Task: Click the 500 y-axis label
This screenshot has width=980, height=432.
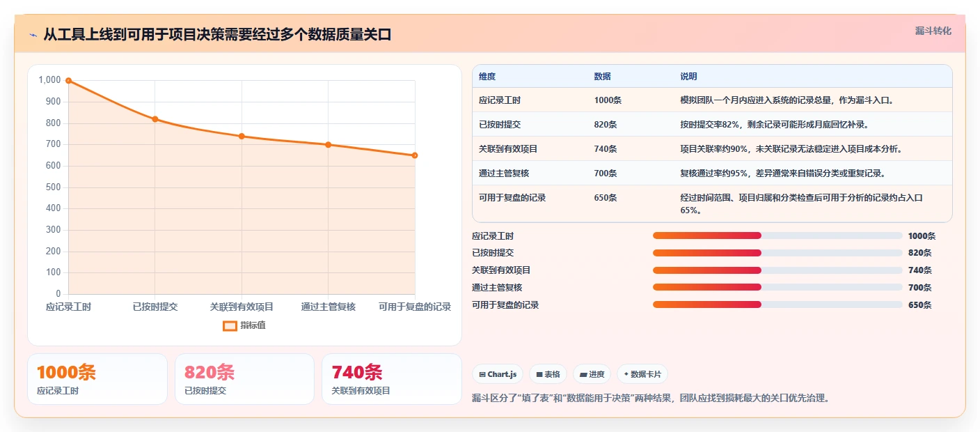Action: [x=54, y=187]
